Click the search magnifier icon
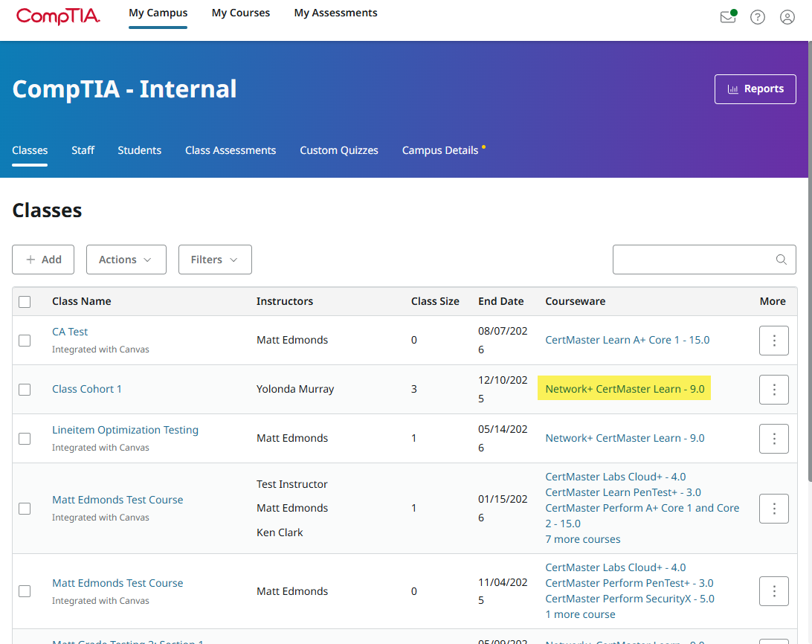812x644 pixels. (x=781, y=260)
